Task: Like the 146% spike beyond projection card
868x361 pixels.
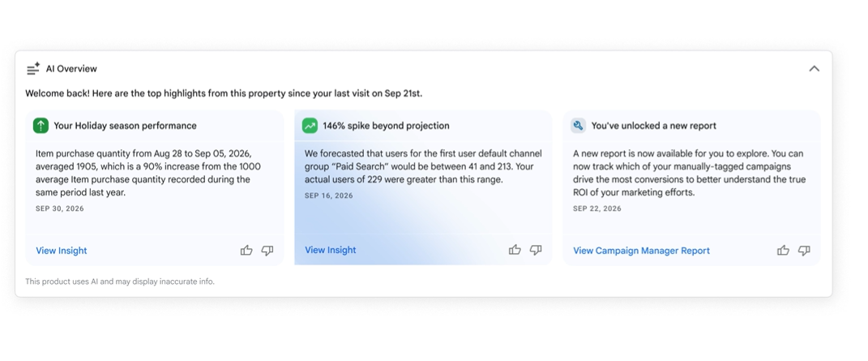Action: pos(515,250)
